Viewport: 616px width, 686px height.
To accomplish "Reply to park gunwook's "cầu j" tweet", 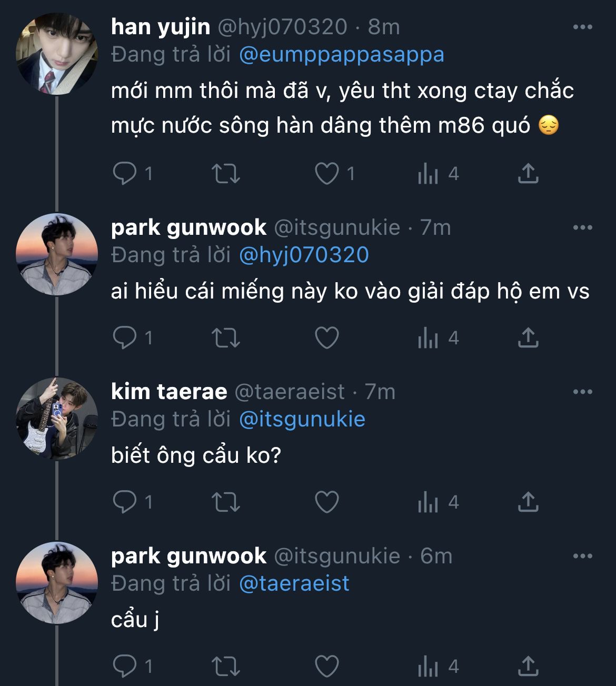I will tap(125, 666).
